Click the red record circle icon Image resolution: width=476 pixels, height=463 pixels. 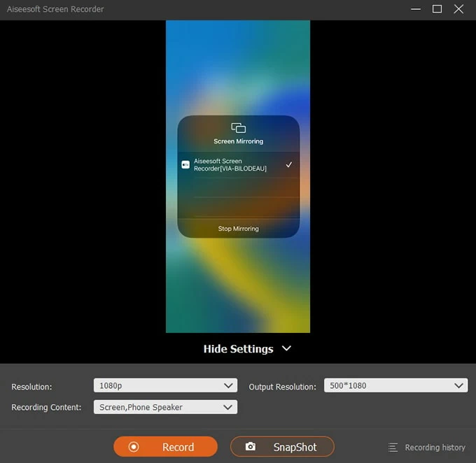coord(134,447)
